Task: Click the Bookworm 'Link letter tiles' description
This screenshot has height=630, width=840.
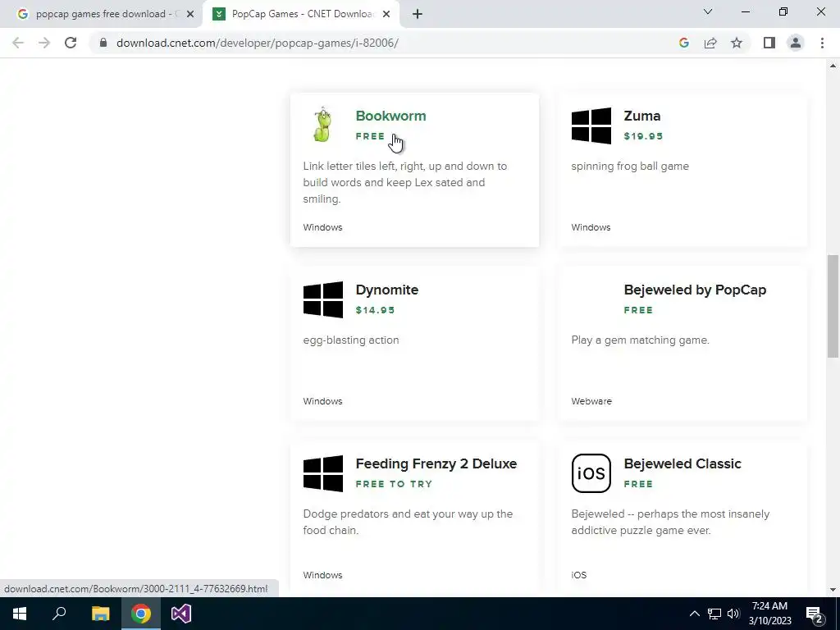Action: coord(405,183)
